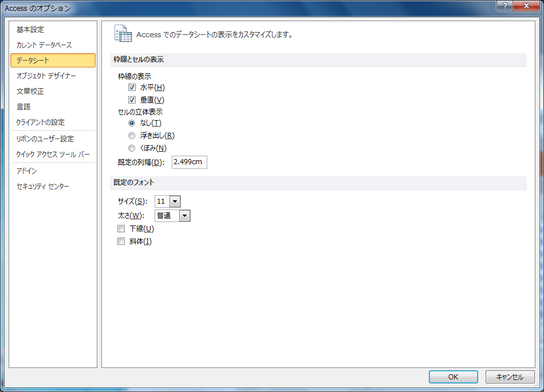Click the help question mark button
Screen dimensions: 544x392
[505, 6]
